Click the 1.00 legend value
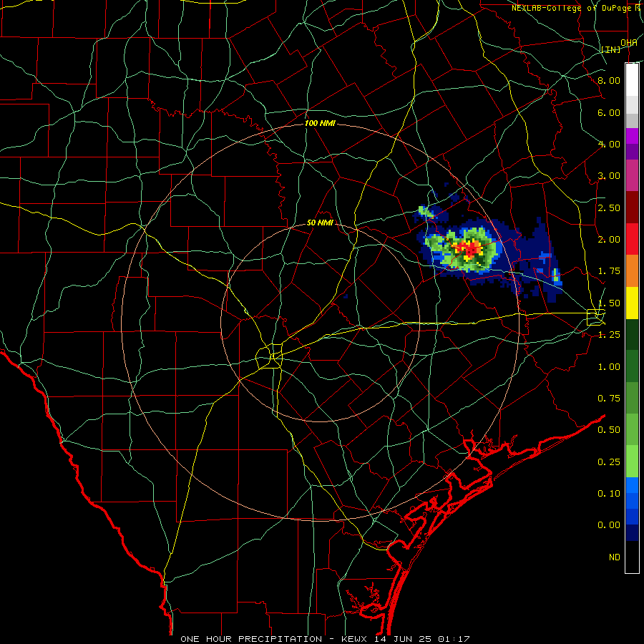 (609, 367)
